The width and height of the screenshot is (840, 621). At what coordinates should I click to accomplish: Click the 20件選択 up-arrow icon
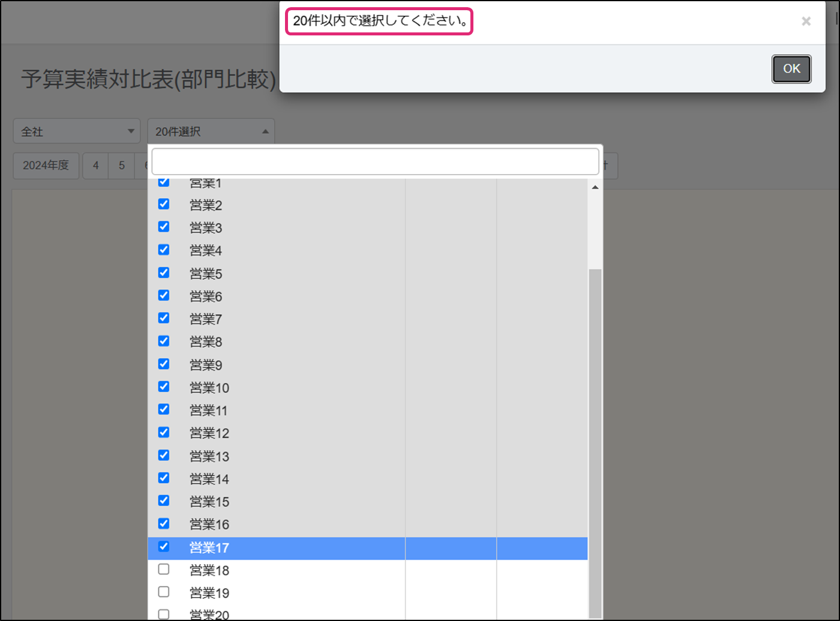pyautogui.click(x=265, y=131)
